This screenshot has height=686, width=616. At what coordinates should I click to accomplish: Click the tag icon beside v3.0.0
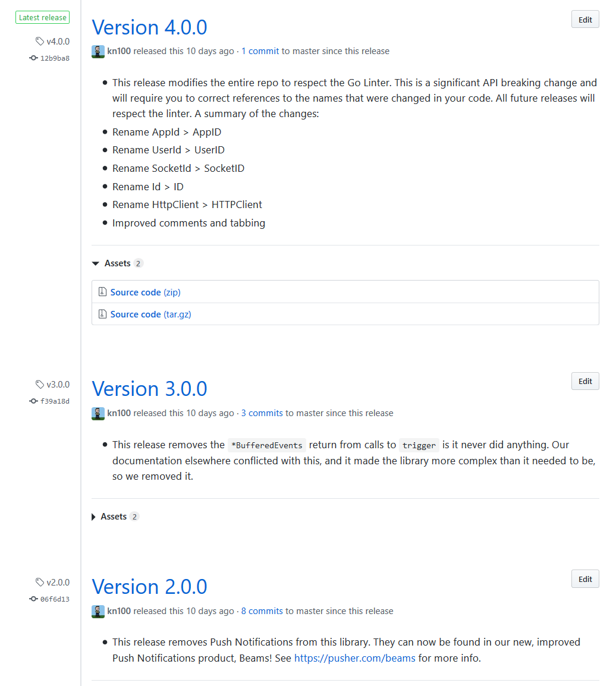[39, 384]
